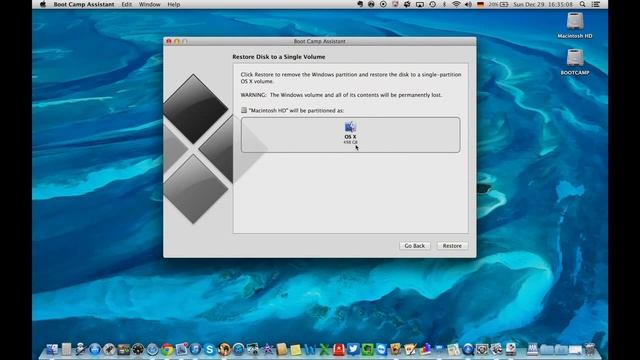The width and height of the screenshot is (640, 360).
Task: Open the Apple menu
Action: [43, 4]
